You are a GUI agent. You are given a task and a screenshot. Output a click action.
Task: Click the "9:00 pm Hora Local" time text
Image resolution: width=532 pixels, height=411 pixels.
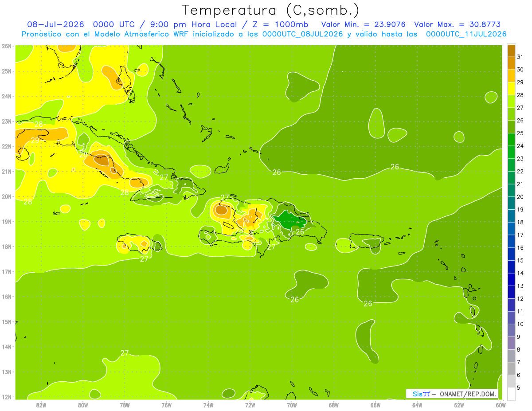click(x=194, y=24)
